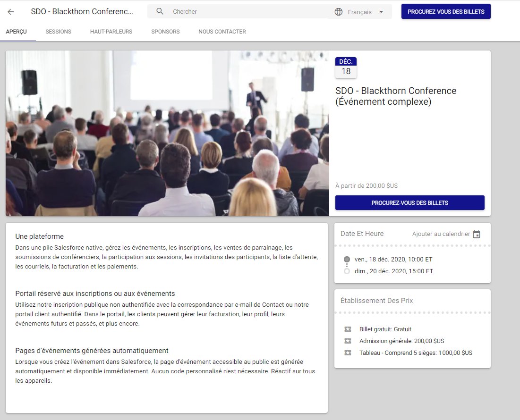Open the Nous contacter tab
This screenshot has height=420, width=520.
tap(222, 32)
